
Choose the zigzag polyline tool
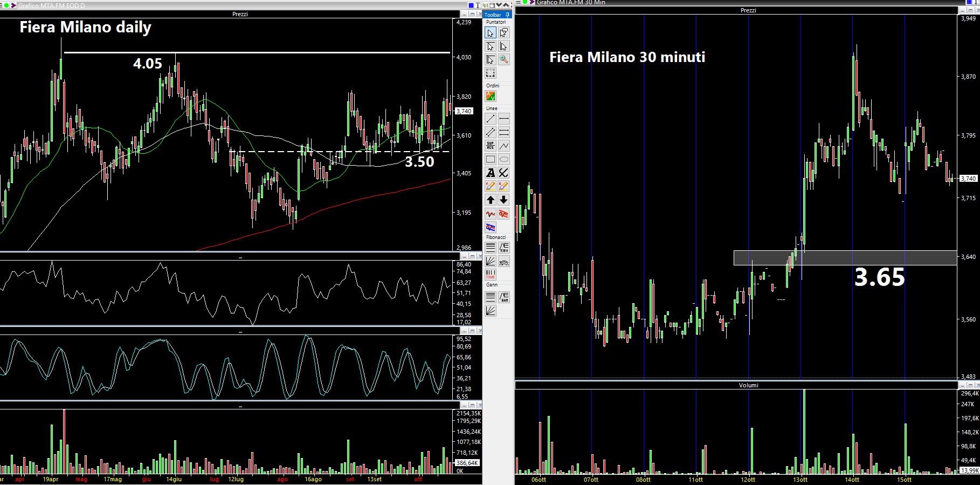tap(503, 146)
